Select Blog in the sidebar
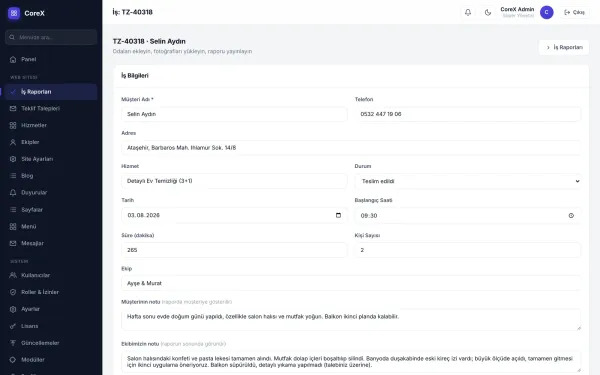 click(51, 176)
